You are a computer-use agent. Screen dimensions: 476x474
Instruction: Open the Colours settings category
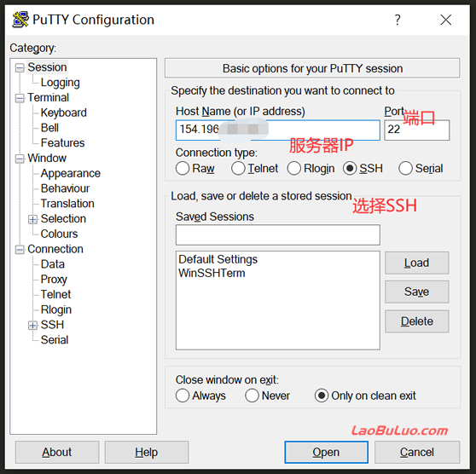point(59,234)
